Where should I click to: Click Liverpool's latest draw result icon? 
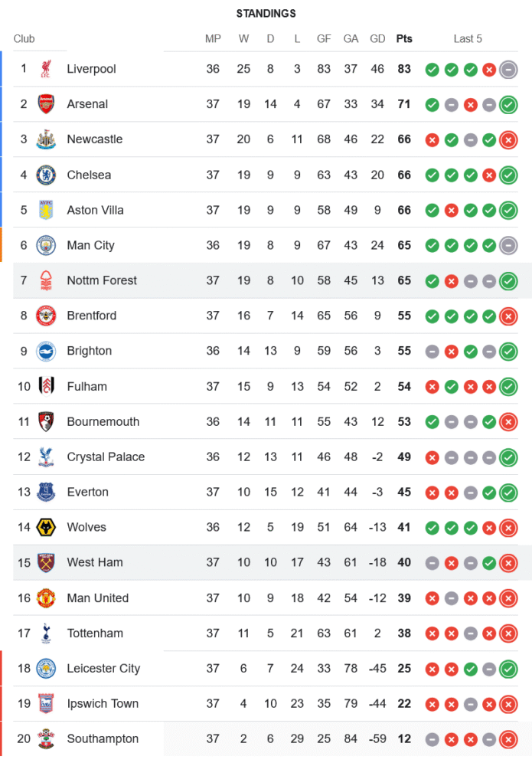[x=508, y=69]
